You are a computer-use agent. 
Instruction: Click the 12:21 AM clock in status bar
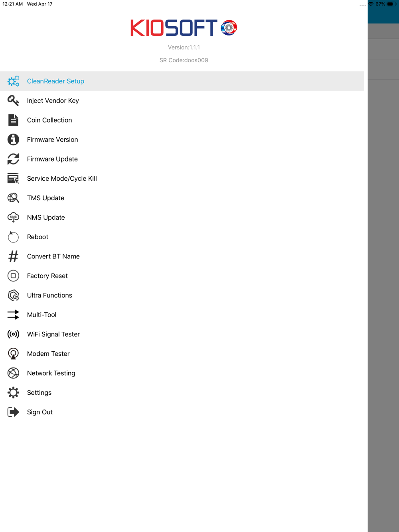(13, 4)
